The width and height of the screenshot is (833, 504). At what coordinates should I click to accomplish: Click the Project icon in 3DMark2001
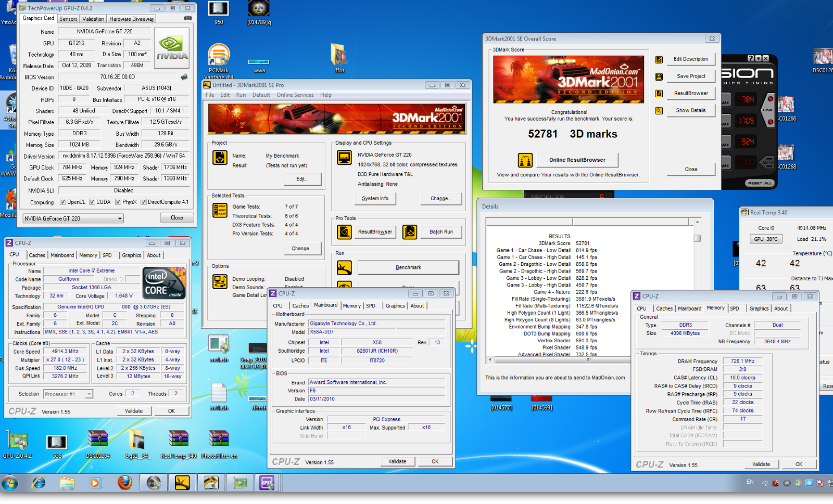click(220, 158)
